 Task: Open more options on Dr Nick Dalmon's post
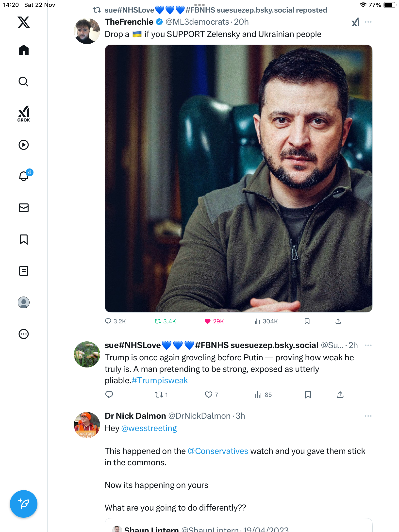(368, 416)
